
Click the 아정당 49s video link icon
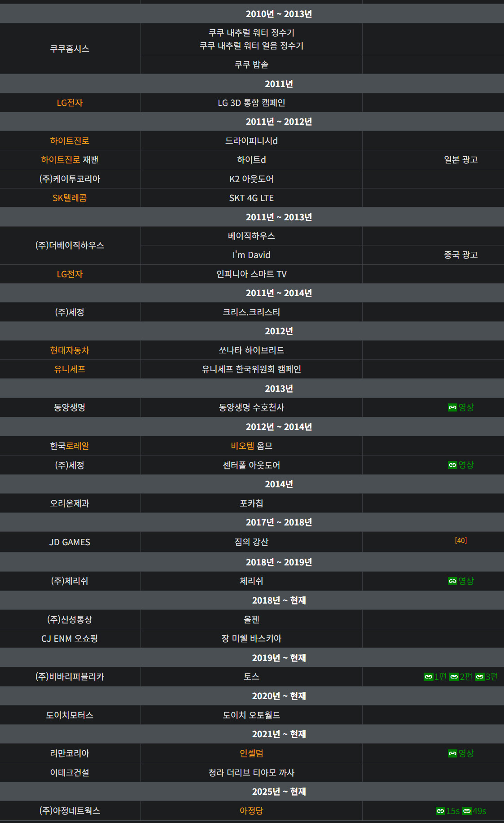click(x=467, y=811)
